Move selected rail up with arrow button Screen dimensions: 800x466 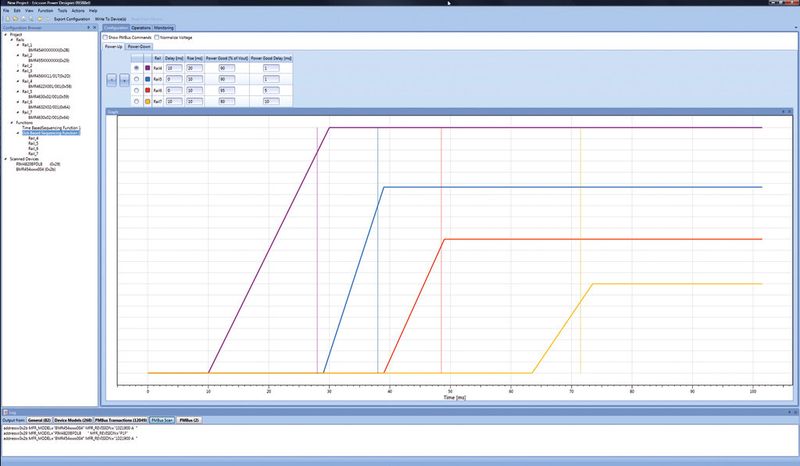[112, 80]
